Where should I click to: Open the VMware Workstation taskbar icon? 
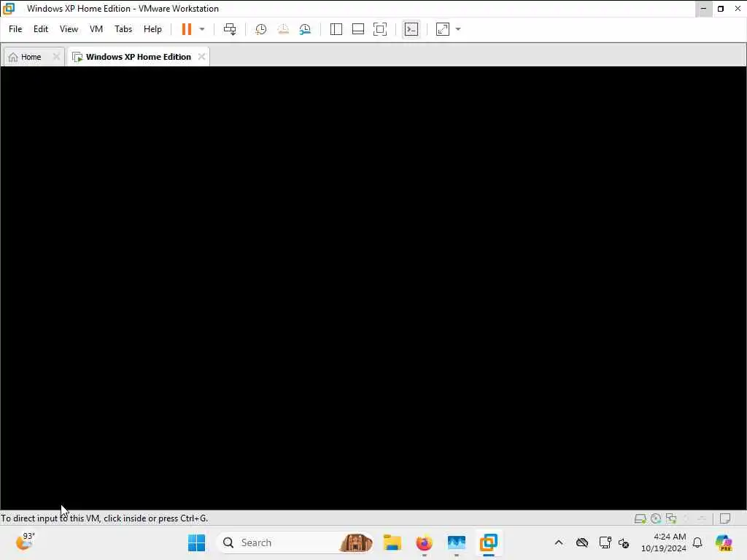pos(488,542)
